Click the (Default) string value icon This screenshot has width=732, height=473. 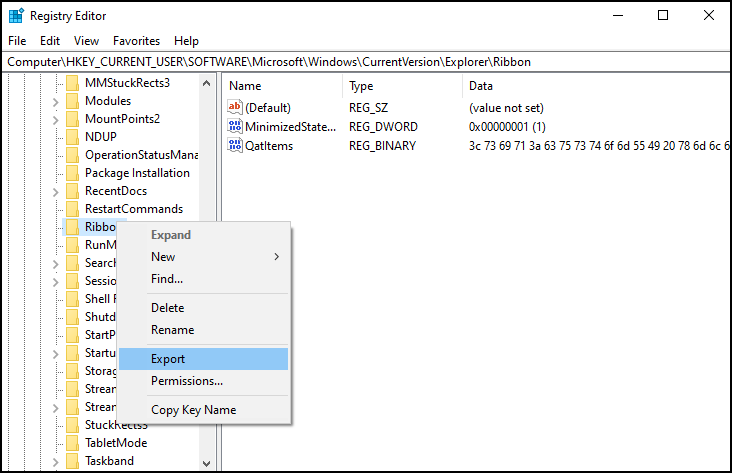pos(235,107)
